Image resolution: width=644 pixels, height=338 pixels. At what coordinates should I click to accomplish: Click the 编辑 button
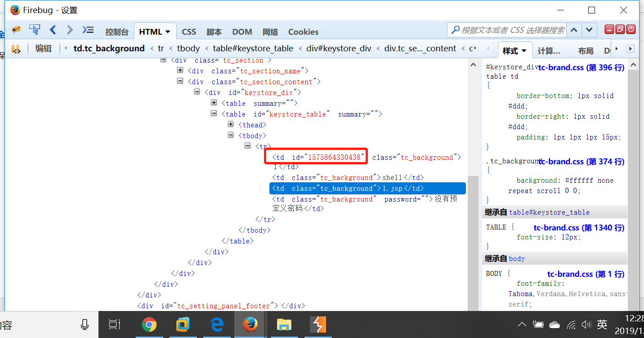pos(44,49)
